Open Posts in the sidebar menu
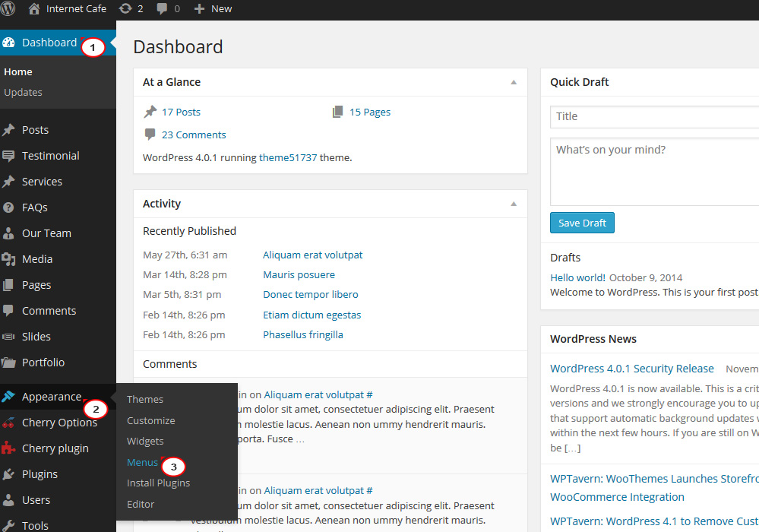Screen dimensions: 759x532 click(x=36, y=130)
